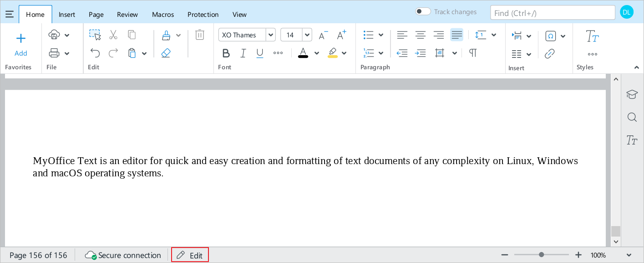Click the Add favorites plus icon

pos(21,38)
